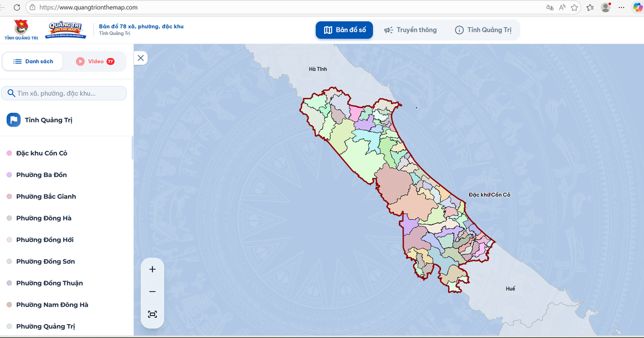Switch to the Video tab
Screen dimensions: 644x338
coord(95,62)
